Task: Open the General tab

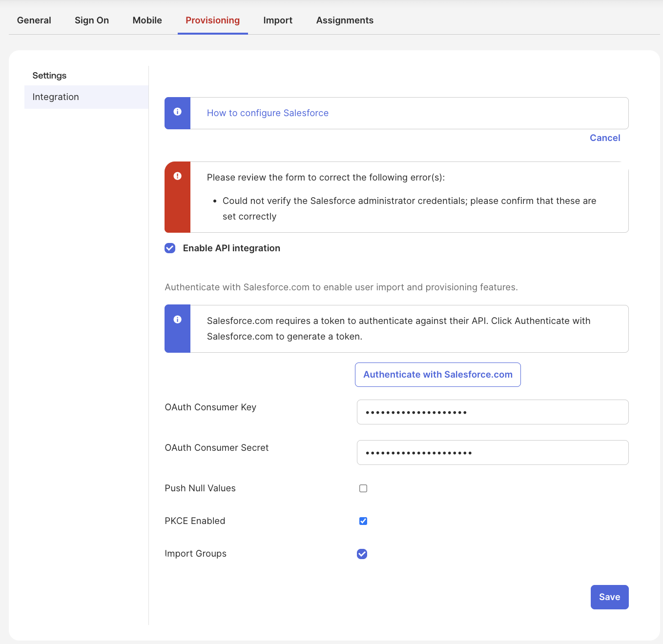Action: [x=34, y=20]
